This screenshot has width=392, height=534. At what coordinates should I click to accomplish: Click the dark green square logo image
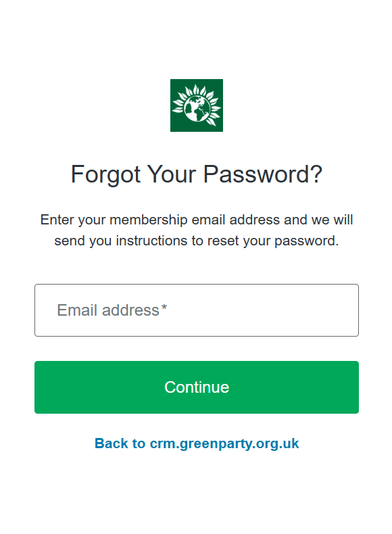pyautogui.click(x=197, y=105)
